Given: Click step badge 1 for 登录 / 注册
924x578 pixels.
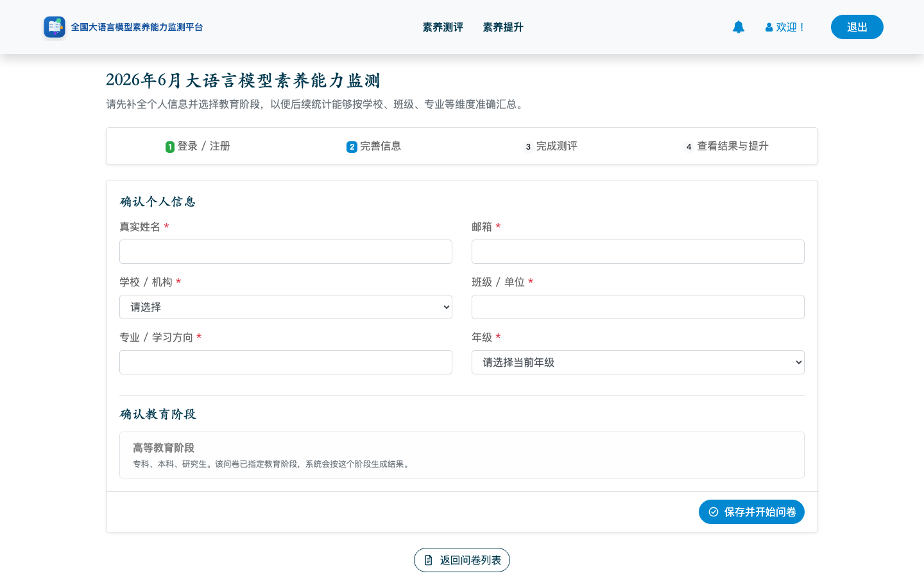Looking at the screenshot, I should click(170, 147).
